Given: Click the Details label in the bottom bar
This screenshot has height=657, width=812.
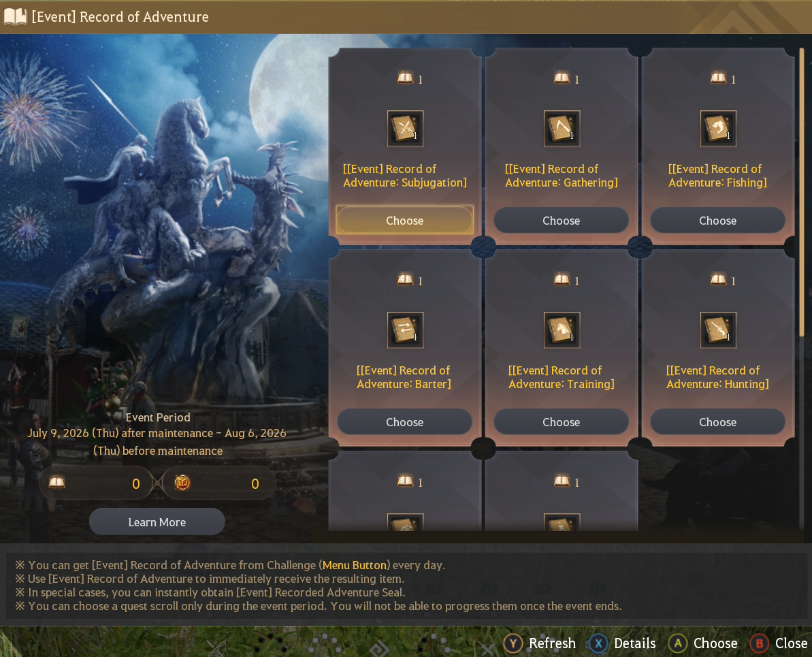Looking at the screenshot, I should (635, 643).
